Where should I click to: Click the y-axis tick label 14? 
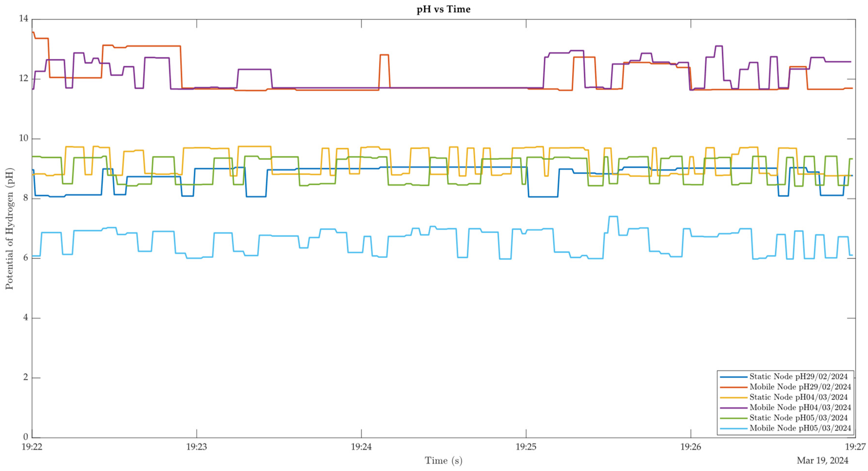[24, 19]
